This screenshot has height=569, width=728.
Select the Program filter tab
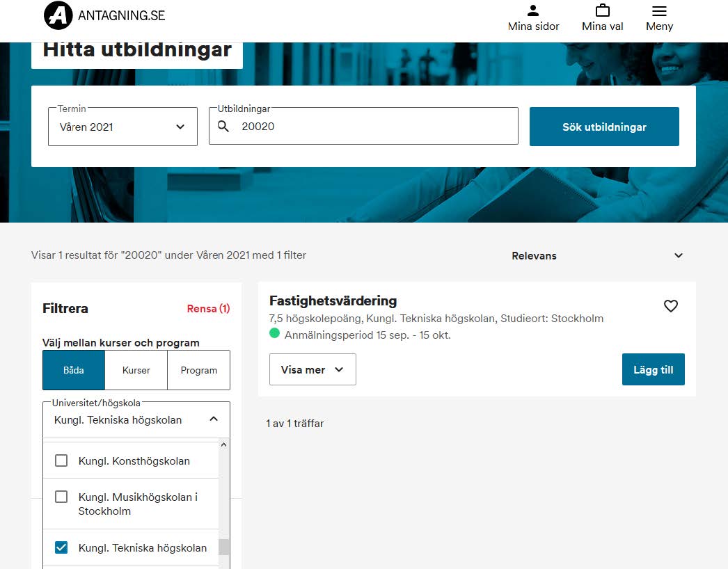point(198,370)
